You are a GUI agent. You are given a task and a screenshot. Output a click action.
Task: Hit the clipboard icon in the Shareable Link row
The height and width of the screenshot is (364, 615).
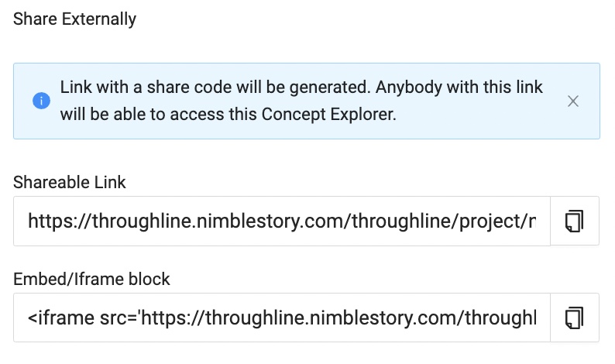[574, 221]
